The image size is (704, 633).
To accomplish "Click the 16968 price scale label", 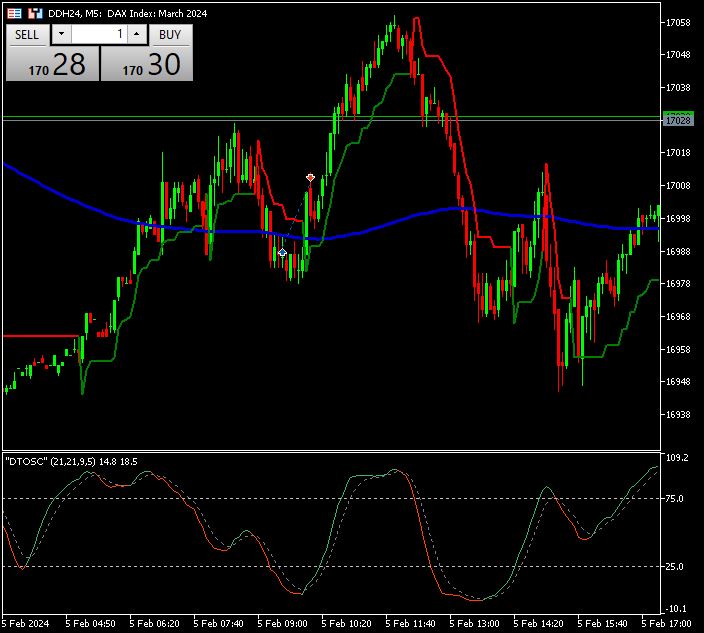I will click(678, 316).
